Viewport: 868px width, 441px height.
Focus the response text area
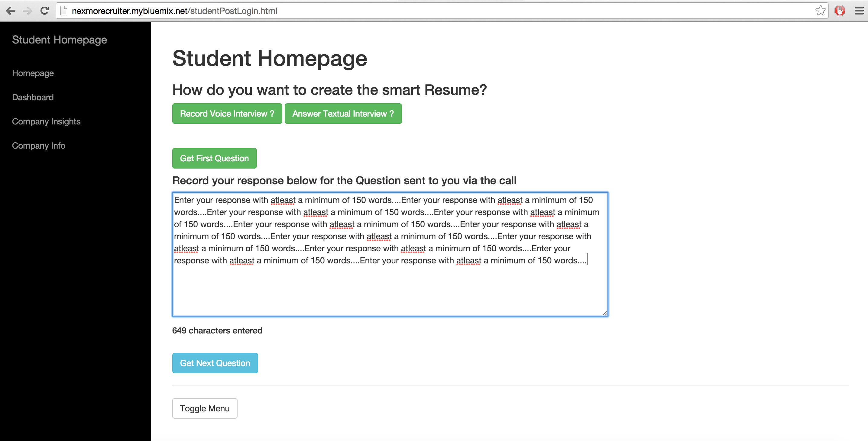coord(390,289)
